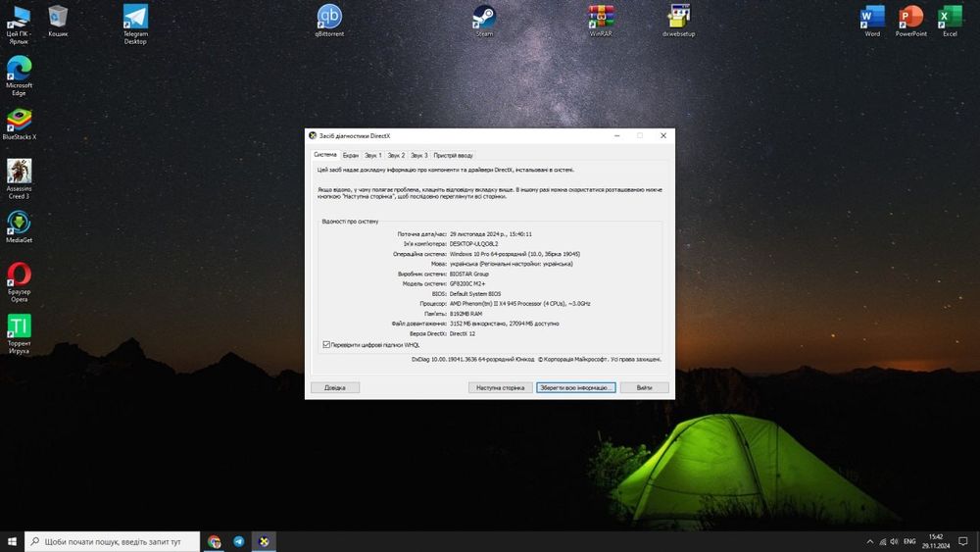
Task: Select the Excel desktop shortcut
Action: [x=950, y=22]
